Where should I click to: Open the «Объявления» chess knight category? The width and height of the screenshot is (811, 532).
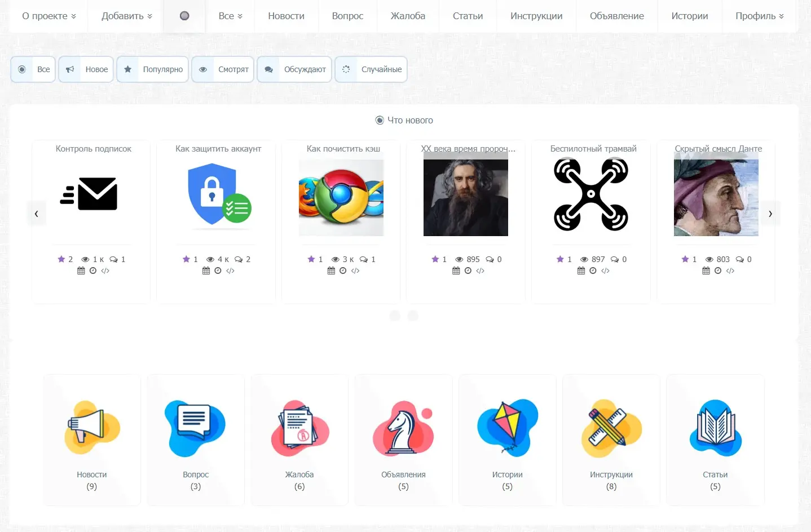click(x=403, y=440)
